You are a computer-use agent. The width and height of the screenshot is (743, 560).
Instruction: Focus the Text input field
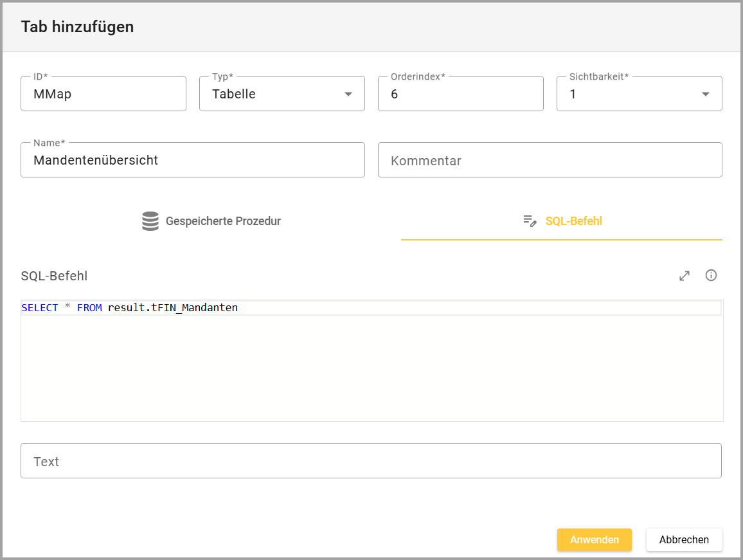[x=371, y=461]
